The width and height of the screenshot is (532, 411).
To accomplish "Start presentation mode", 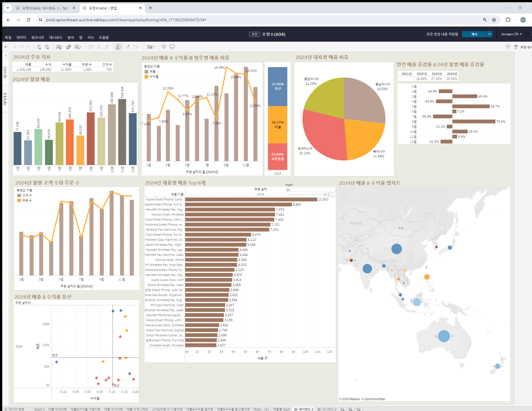I will [172, 47].
